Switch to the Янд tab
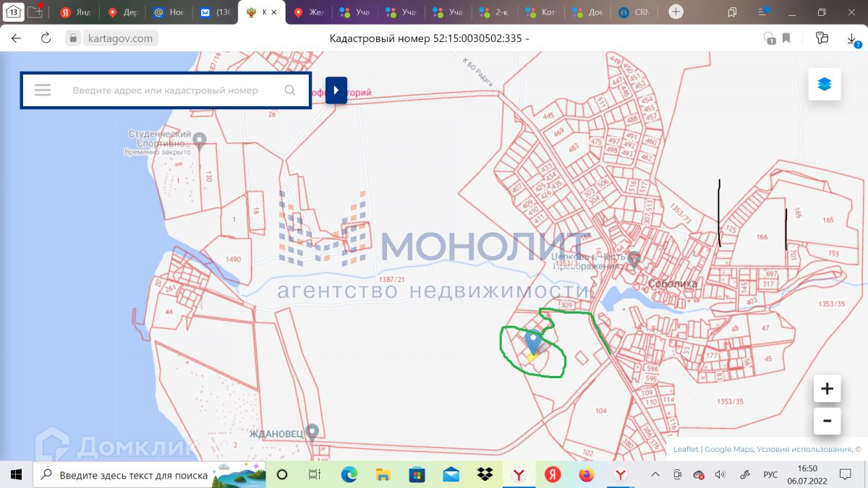Viewport: 868px width, 488px height. [x=75, y=12]
